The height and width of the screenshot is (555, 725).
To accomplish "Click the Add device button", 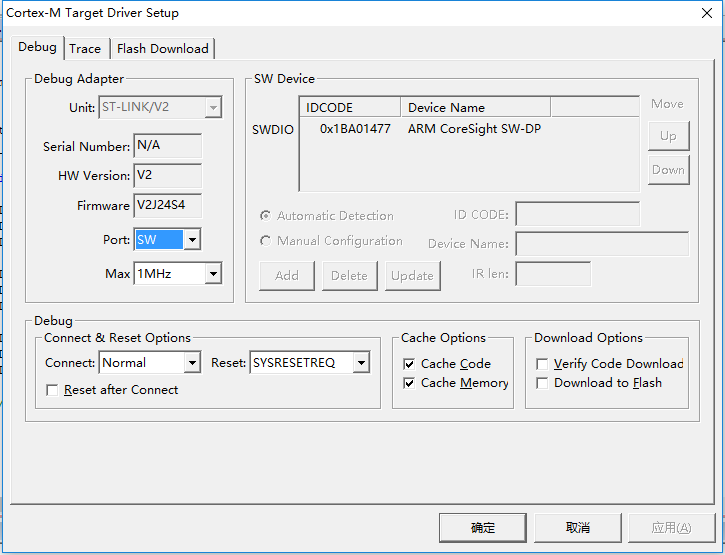I will pyautogui.click(x=287, y=276).
